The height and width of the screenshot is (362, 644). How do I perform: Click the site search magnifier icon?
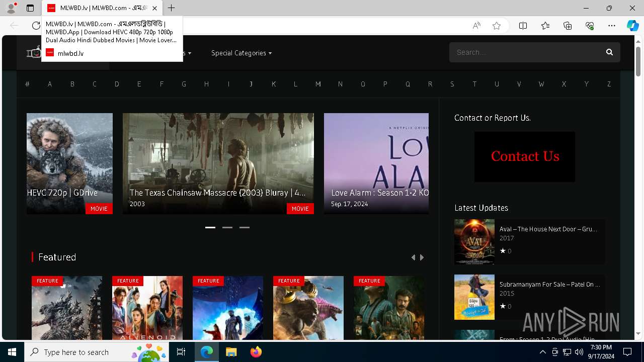609,52
